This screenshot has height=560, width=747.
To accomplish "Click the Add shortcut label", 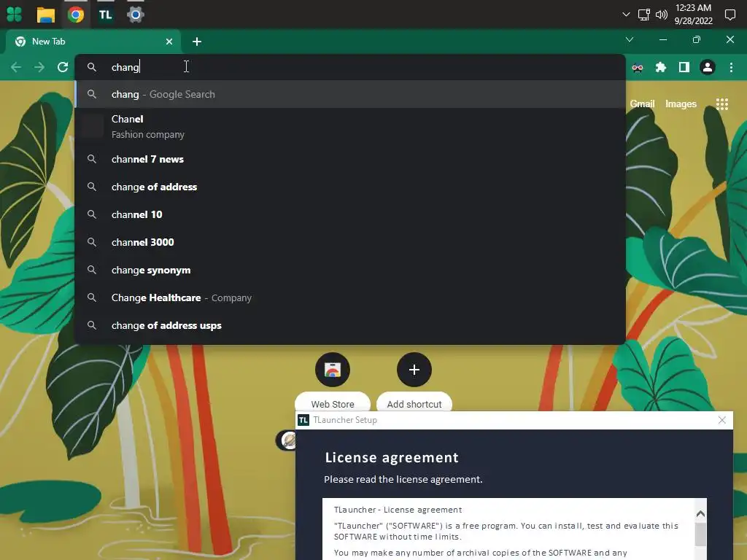I will [x=414, y=404].
